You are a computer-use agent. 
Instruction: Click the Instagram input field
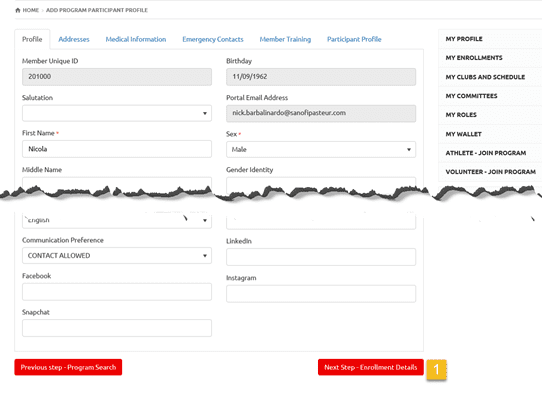click(x=321, y=294)
